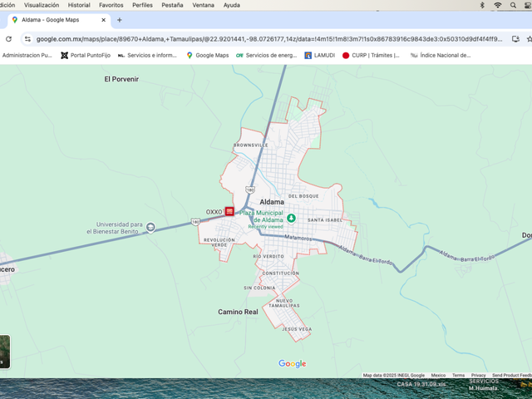Click Send Product Feedback link
This screenshot has width=532, height=399.
coord(512,375)
